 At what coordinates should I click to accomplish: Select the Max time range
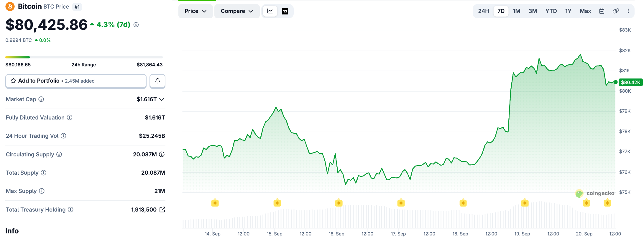[585, 11]
